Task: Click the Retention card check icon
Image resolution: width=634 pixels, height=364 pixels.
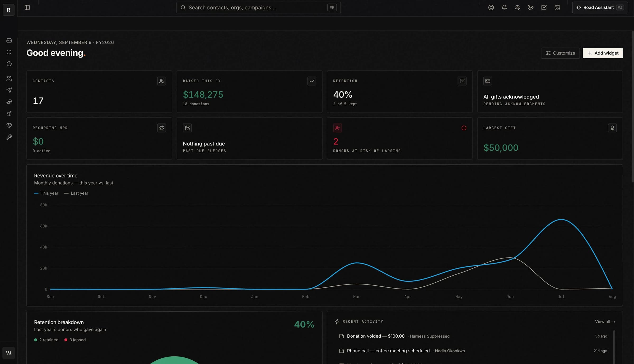Action: 462,81
